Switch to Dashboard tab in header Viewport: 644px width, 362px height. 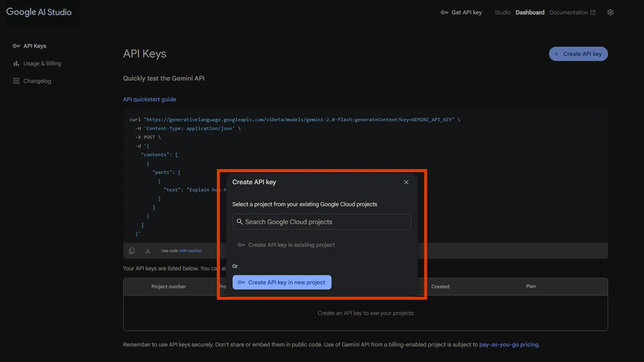click(x=530, y=12)
